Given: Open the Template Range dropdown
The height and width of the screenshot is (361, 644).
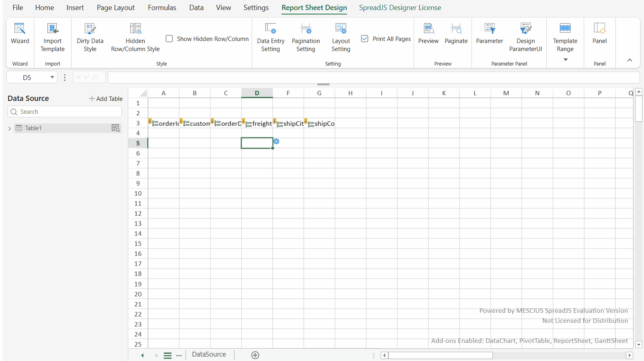Looking at the screenshot, I should point(565,59).
